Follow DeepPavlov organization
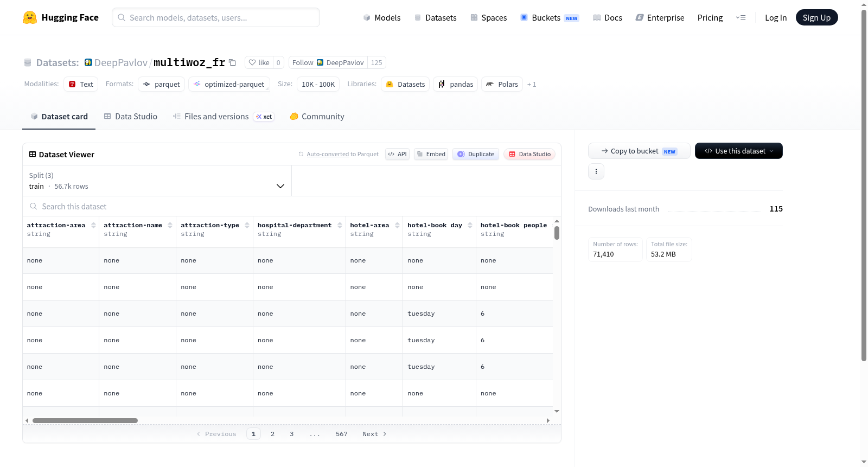The height and width of the screenshot is (467, 868). [x=328, y=62]
